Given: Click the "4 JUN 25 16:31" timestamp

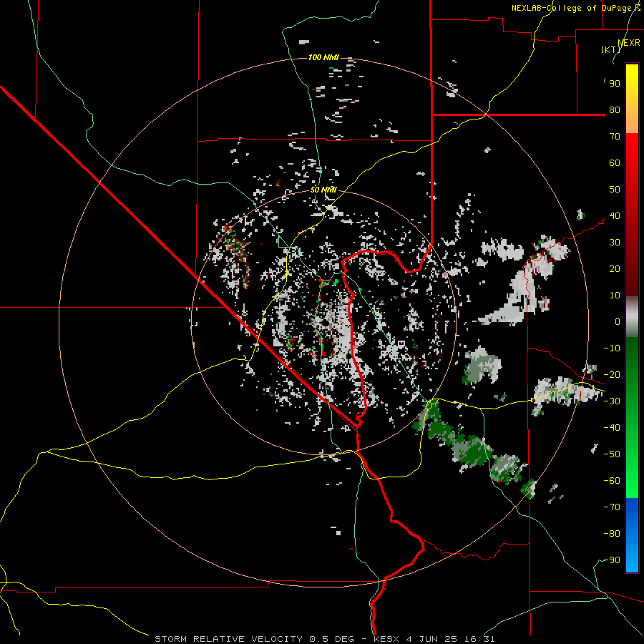Looking at the screenshot, I should 451,639.
